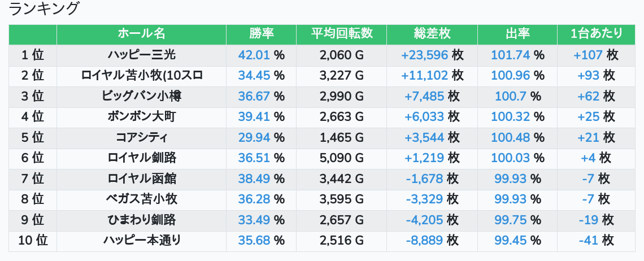The height and width of the screenshot is (261, 644).
Task: Open the ハッピー三光 hall entry
Action: pos(141,55)
